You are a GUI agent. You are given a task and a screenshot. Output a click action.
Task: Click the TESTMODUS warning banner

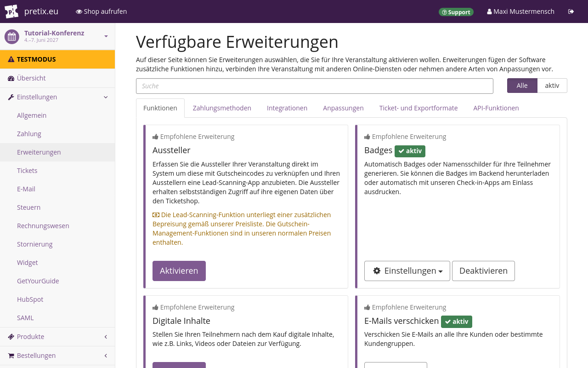click(x=57, y=59)
